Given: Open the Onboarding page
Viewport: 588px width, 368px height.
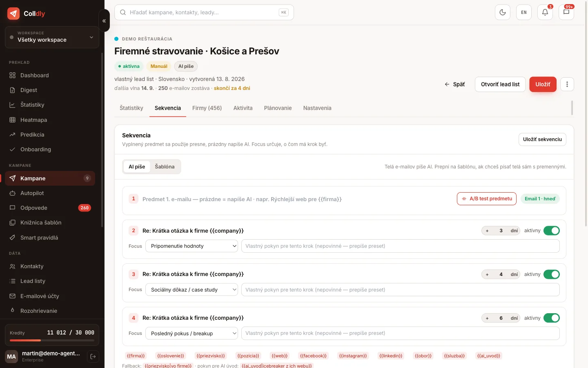Looking at the screenshot, I should pos(50,149).
